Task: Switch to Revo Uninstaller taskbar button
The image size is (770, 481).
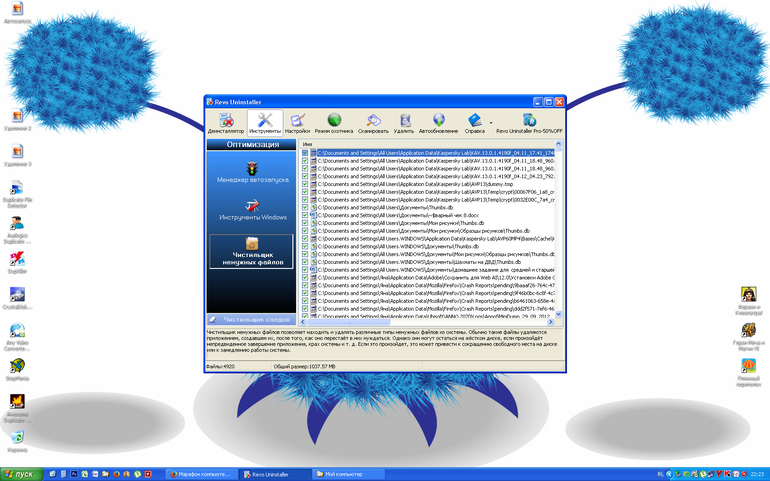Action: click(275, 474)
